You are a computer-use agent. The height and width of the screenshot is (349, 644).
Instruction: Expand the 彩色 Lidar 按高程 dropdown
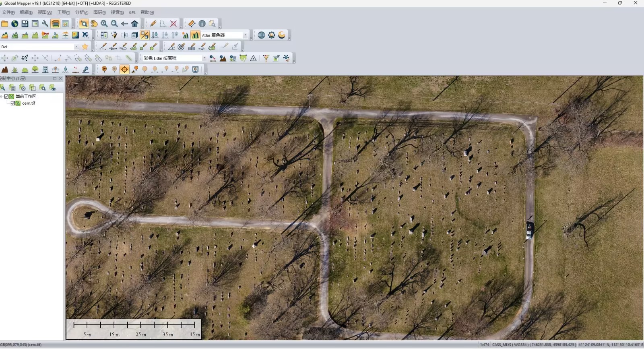click(x=204, y=58)
